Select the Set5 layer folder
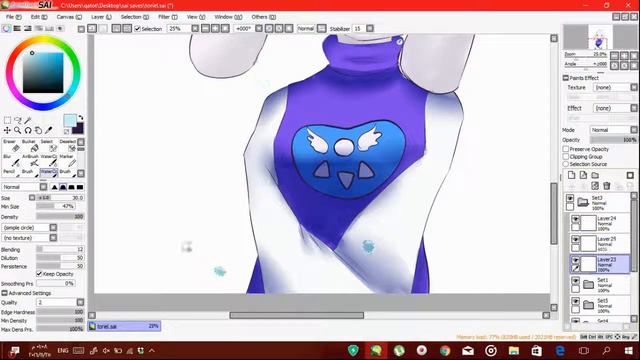This screenshot has height=360, width=640. click(600, 305)
